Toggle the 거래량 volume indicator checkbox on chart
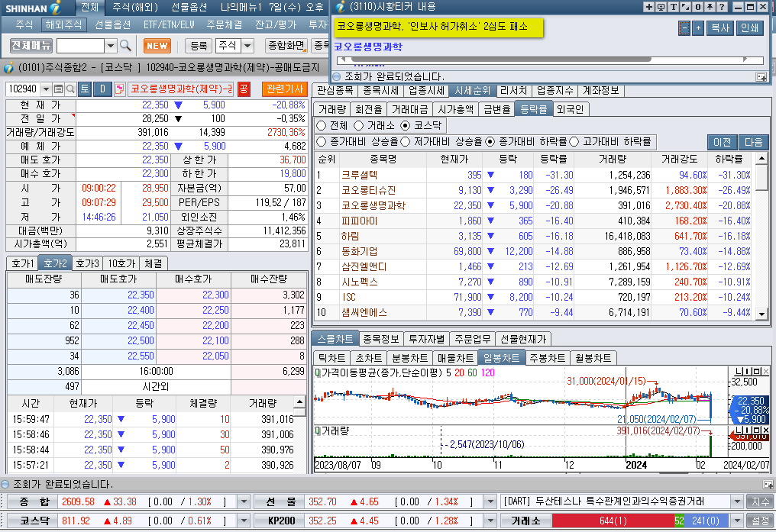The image size is (776, 532). click(318, 431)
